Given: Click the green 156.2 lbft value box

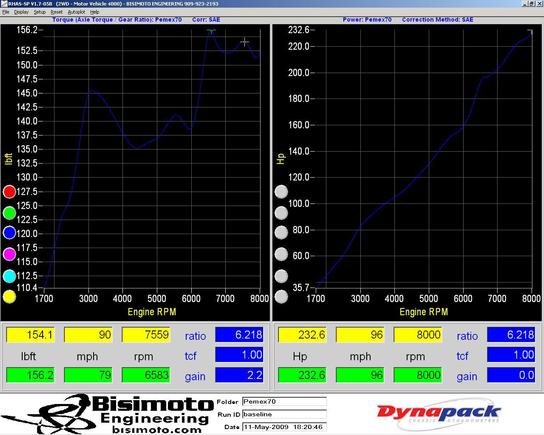Looking at the screenshot, I should (x=31, y=375).
